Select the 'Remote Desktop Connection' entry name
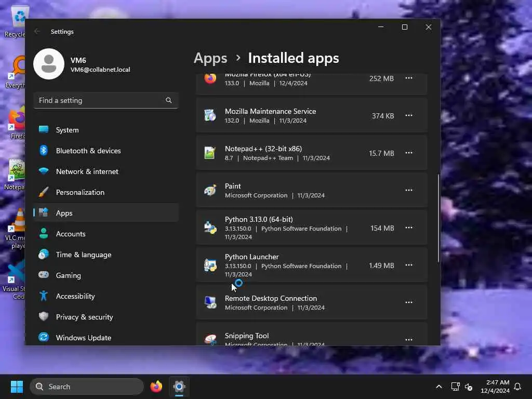The height and width of the screenshot is (399, 532). coord(271,298)
